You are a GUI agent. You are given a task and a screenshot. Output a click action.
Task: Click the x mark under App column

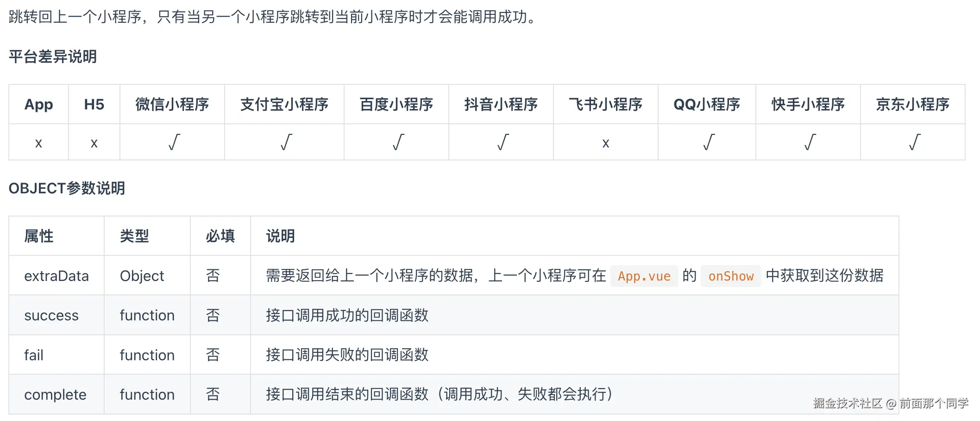pos(38,143)
